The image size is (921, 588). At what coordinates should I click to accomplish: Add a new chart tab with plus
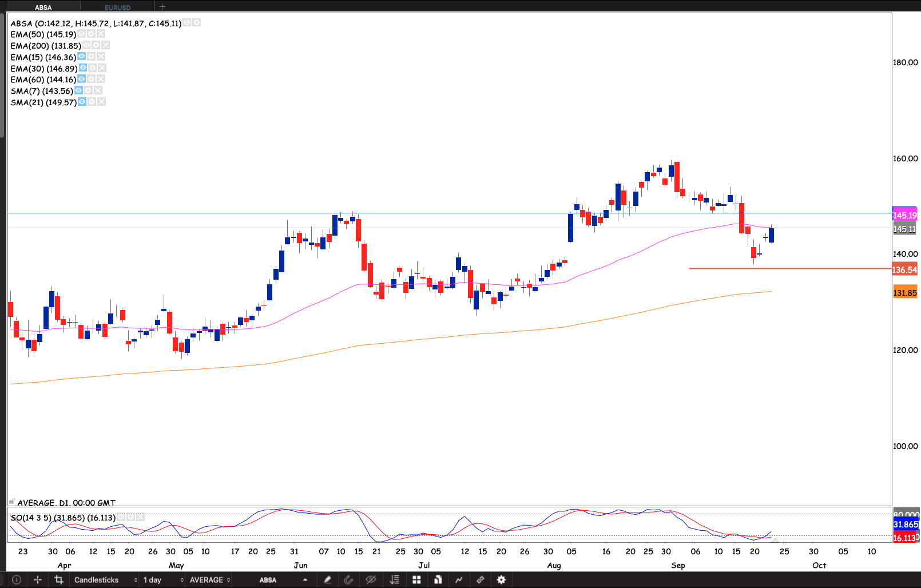(162, 7)
